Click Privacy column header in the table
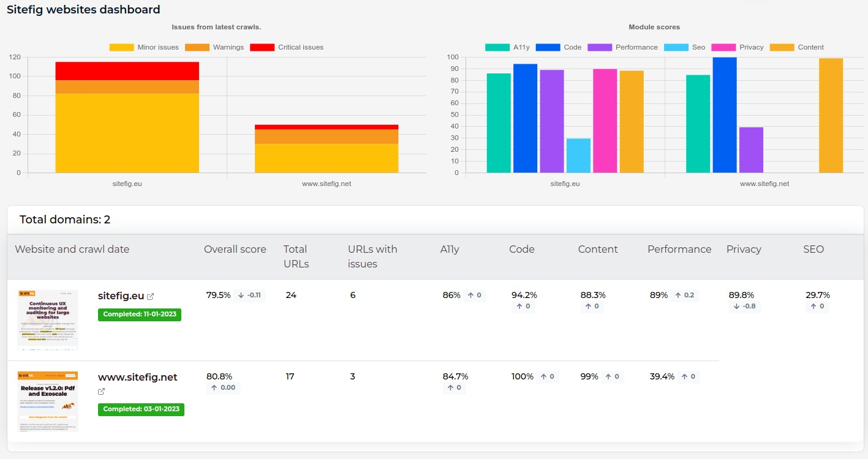Screen dimensions: 868x459 [744, 249]
